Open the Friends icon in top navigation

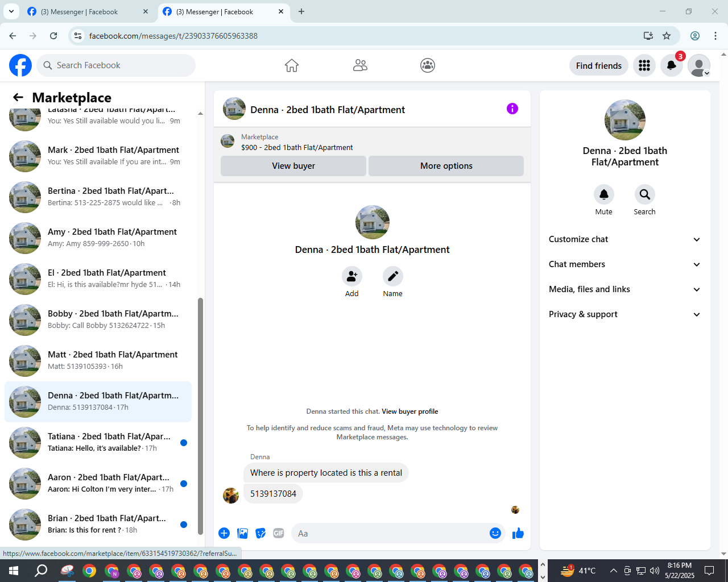pyautogui.click(x=360, y=65)
